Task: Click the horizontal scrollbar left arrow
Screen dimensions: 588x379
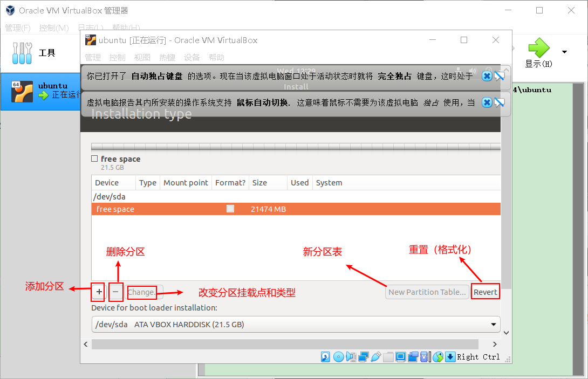Action: coord(86,344)
